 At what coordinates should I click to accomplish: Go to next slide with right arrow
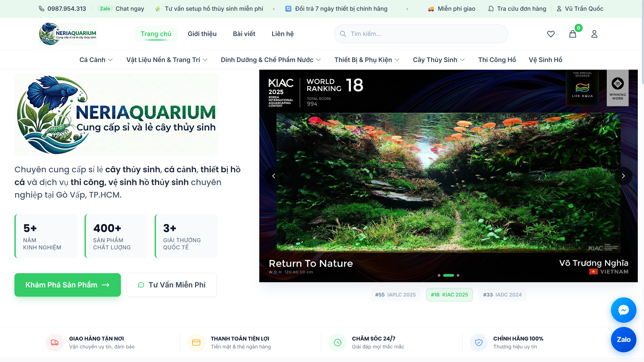click(623, 176)
